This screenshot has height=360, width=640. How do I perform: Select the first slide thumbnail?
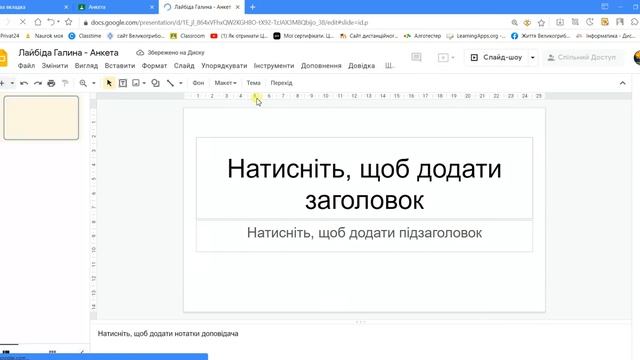(41, 118)
